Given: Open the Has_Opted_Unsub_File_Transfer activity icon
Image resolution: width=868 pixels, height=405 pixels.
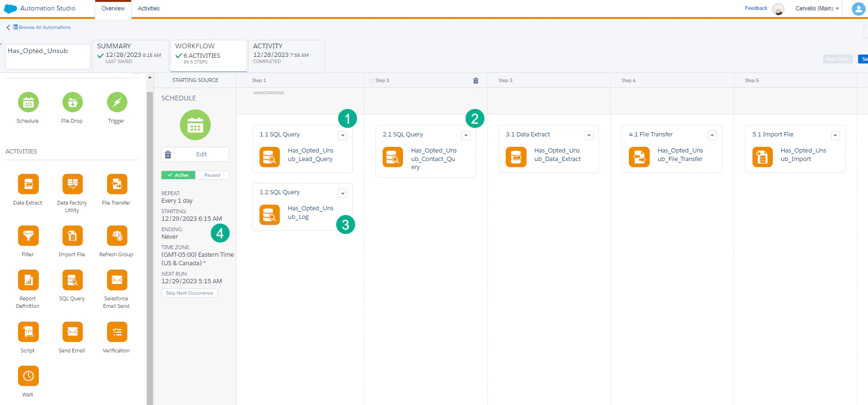Looking at the screenshot, I should pyautogui.click(x=639, y=157).
